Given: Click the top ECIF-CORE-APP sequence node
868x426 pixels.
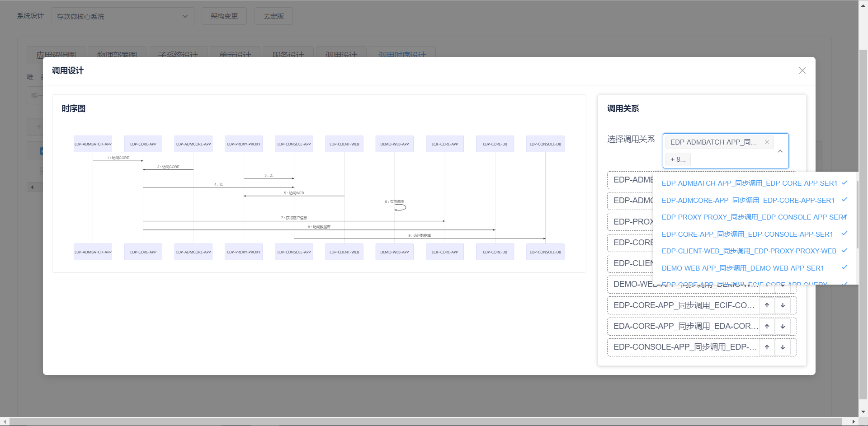Looking at the screenshot, I should (x=445, y=144).
